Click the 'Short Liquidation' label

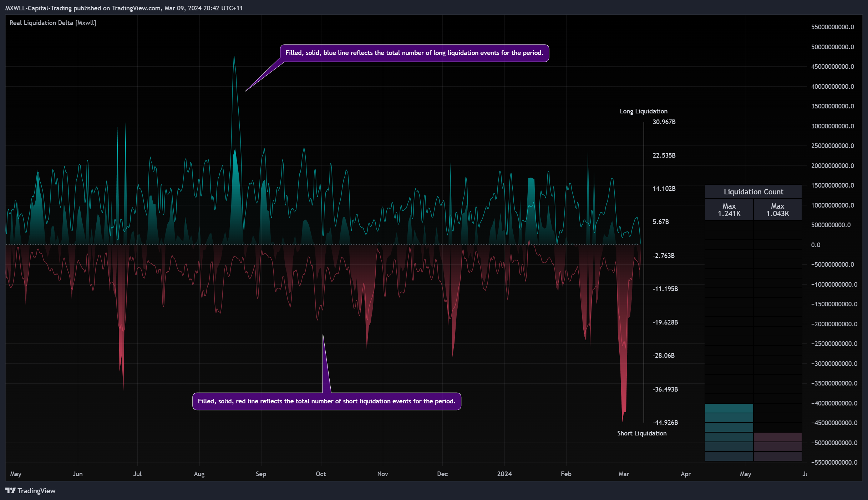click(642, 433)
